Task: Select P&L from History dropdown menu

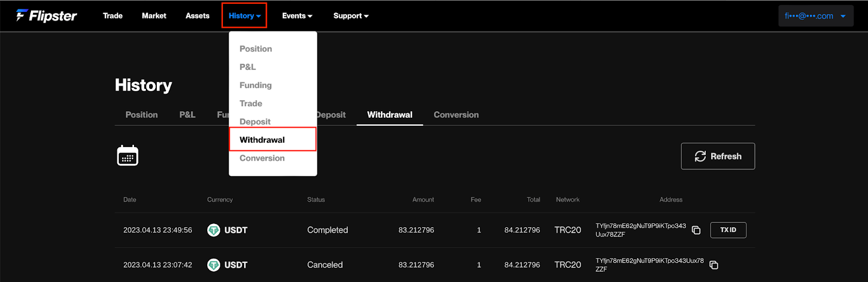Action: pos(248,67)
